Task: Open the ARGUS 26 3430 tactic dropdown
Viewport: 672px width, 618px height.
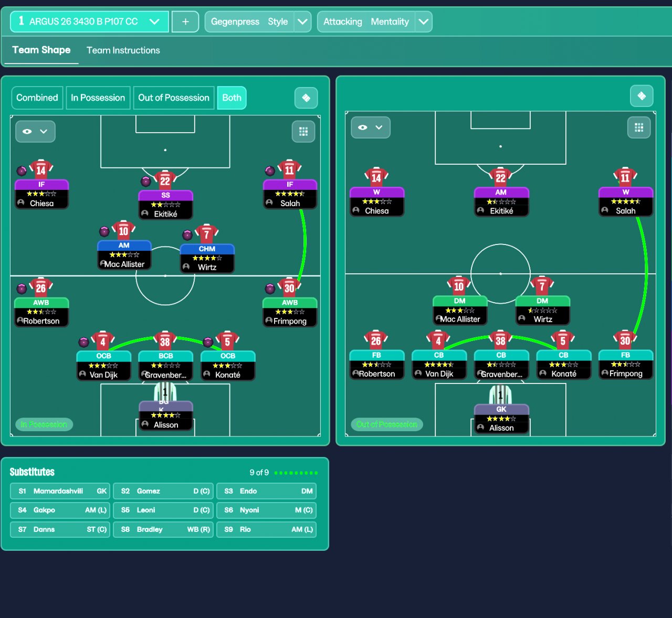Action: pyautogui.click(x=89, y=22)
